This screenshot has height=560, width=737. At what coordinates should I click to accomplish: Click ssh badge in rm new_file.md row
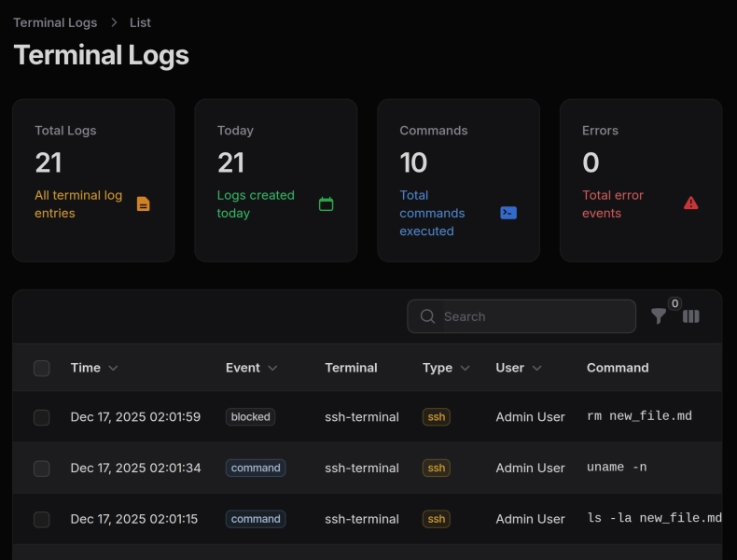click(x=437, y=416)
